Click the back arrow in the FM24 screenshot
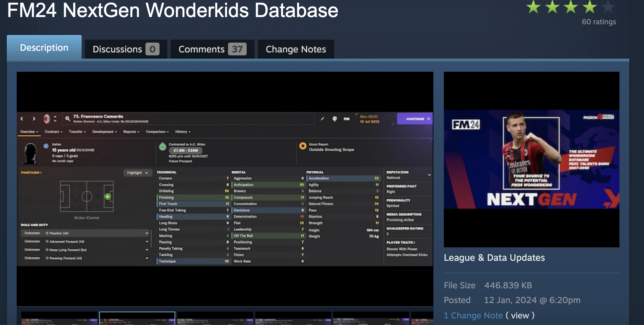 coord(22,119)
